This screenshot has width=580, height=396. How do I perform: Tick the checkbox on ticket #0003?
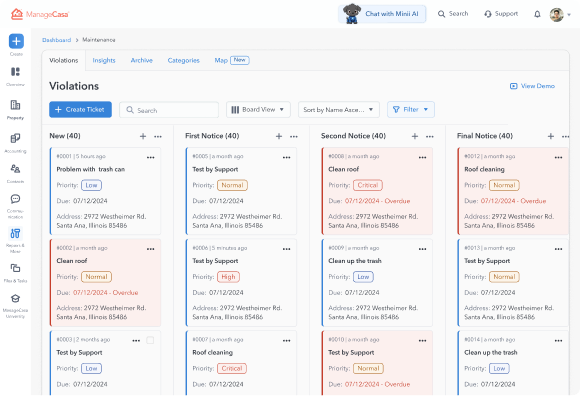150,340
